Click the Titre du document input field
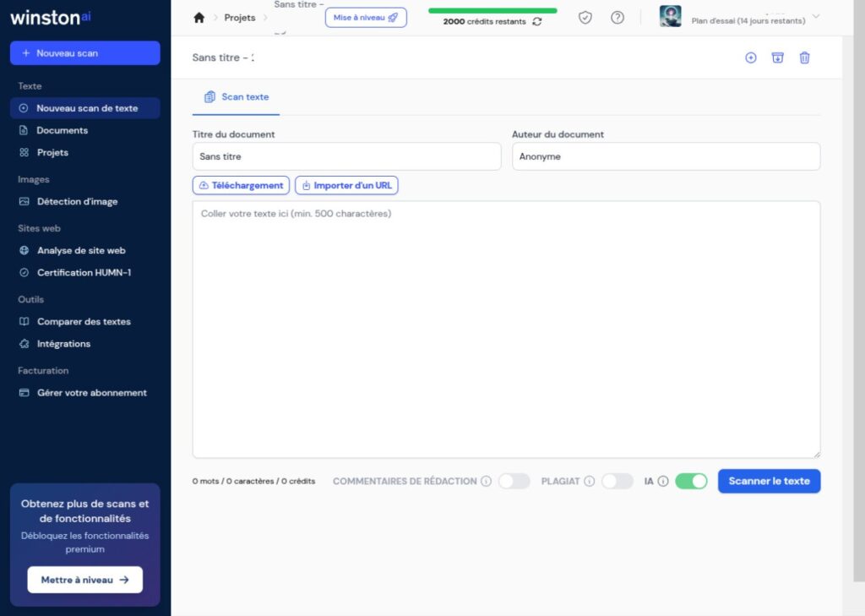Image resolution: width=865 pixels, height=616 pixels. pyautogui.click(x=346, y=156)
